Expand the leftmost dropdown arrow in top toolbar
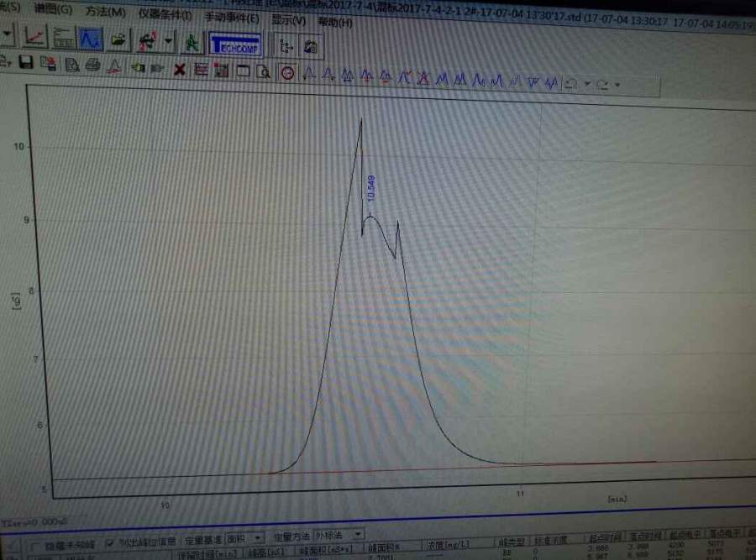 click(8, 34)
